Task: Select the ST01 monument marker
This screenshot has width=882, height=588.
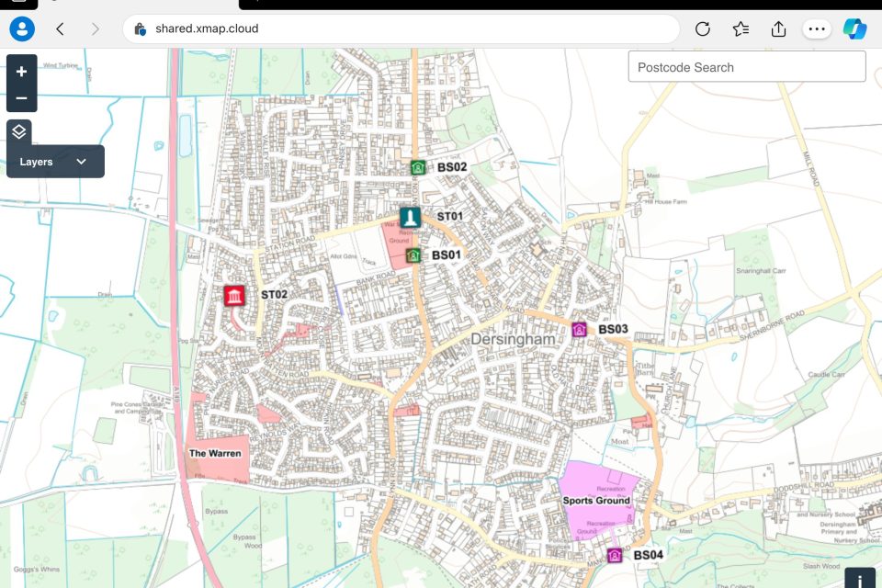Action: (x=410, y=217)
